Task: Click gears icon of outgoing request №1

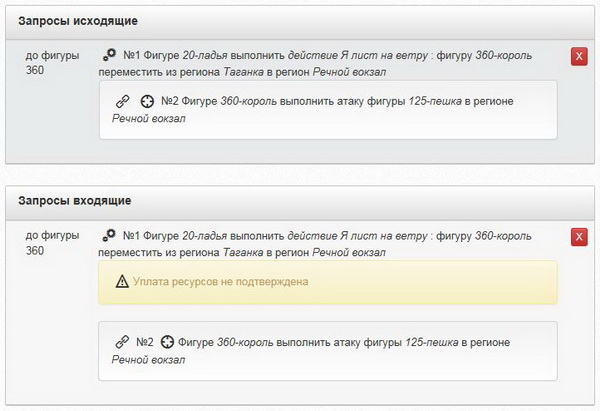Action: coord(110,56)
